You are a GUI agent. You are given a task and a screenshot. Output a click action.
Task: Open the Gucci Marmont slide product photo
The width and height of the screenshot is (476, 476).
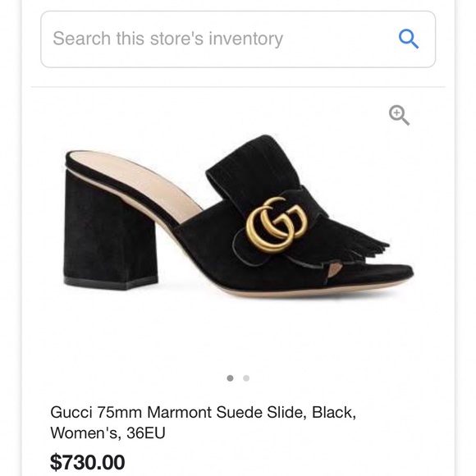[x=238, y=217]
